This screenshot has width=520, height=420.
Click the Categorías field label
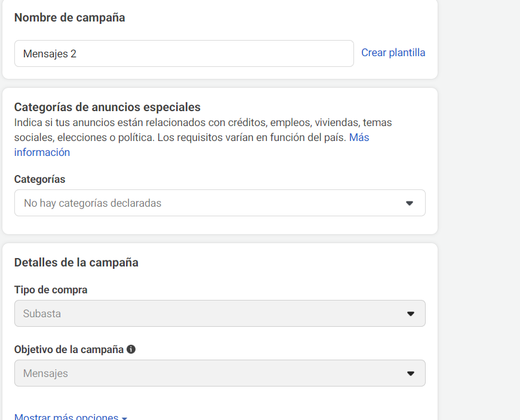(39, 179)
